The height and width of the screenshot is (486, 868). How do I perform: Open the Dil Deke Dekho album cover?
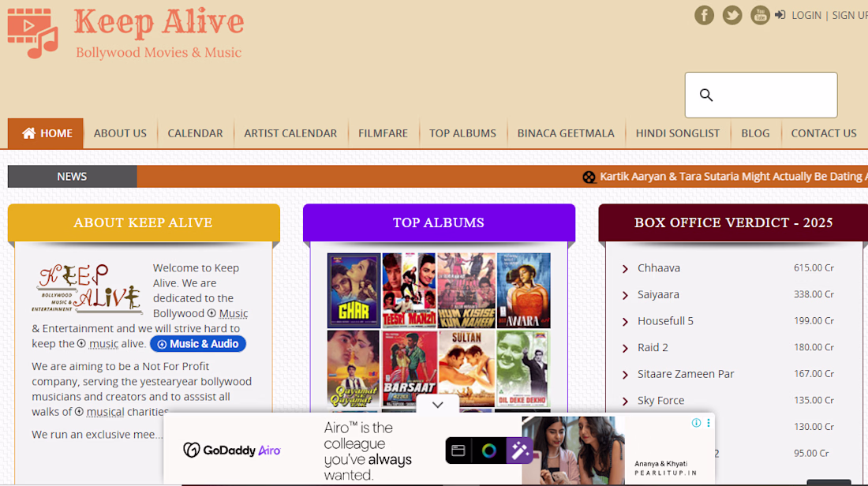point(524,368)
